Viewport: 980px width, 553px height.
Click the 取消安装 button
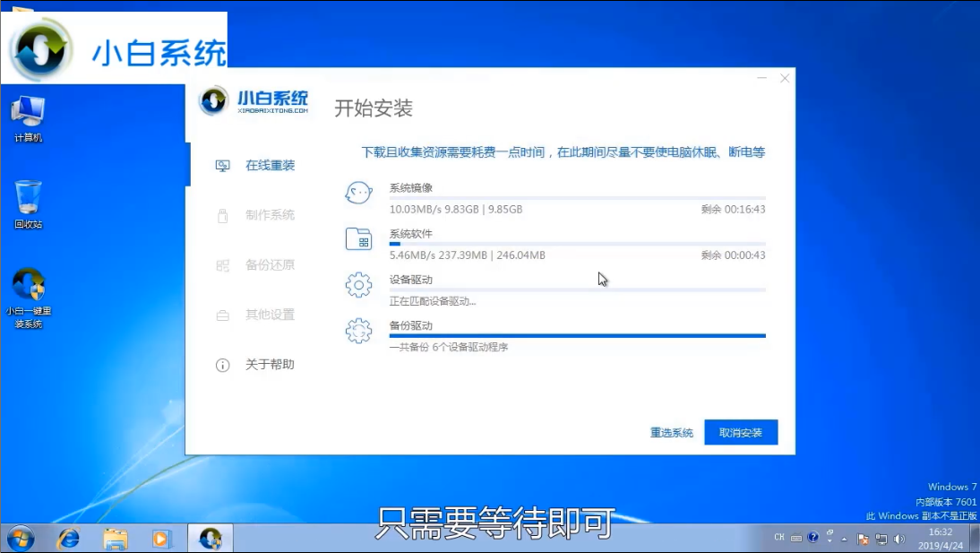pyautogui.click(x=741, y=431)
